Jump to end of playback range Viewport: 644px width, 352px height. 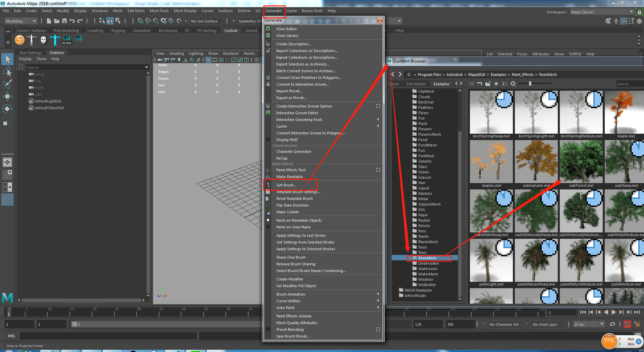pos(637,312)
